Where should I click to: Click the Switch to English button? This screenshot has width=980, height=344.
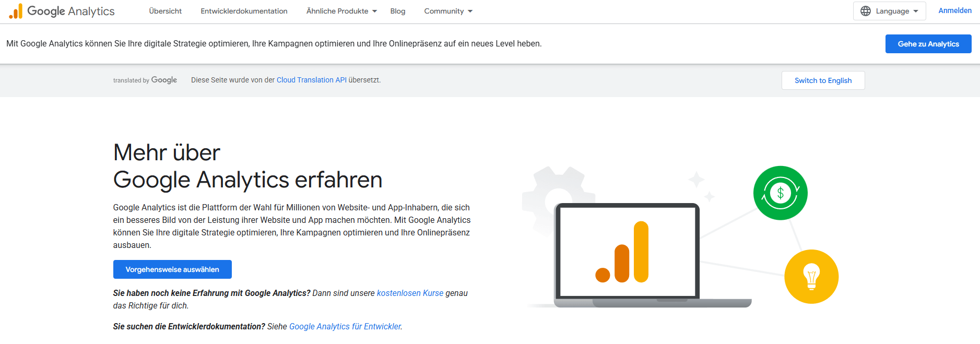823,80
